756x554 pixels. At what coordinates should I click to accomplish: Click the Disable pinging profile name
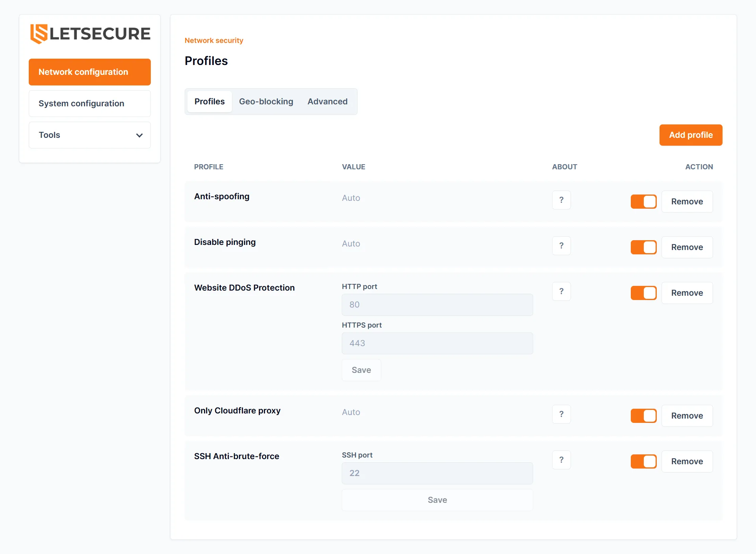[x=225, y=242]
